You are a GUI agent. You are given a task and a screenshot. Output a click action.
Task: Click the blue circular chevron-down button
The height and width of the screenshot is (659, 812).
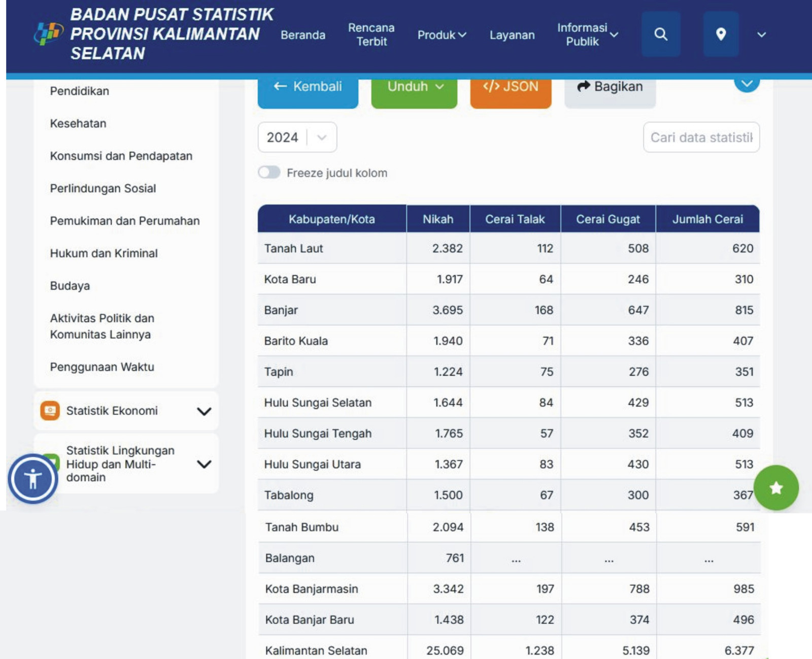(x=747, y=84)
